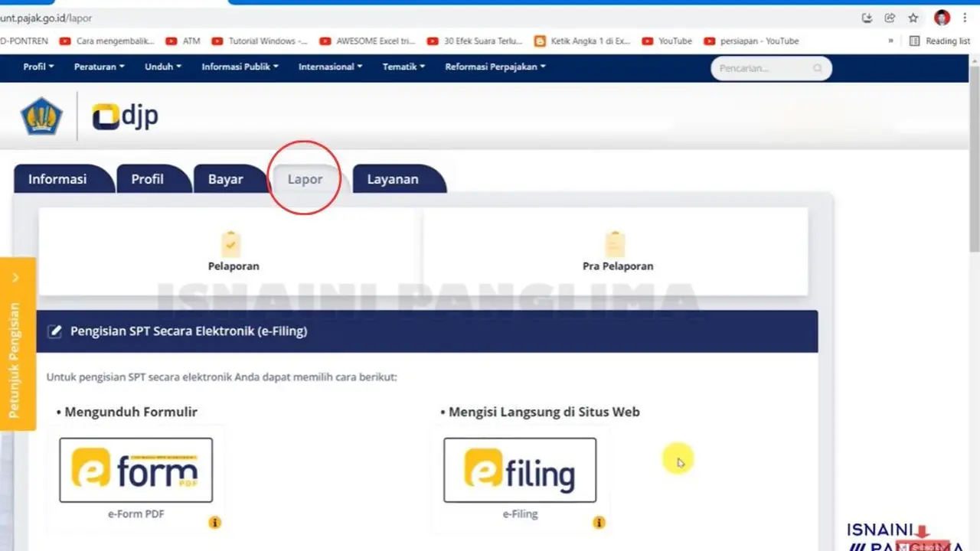Select the e-Filing option
The height and width of the screenshot is (551, 980).
pyautogui.click(x=520, y=469)
